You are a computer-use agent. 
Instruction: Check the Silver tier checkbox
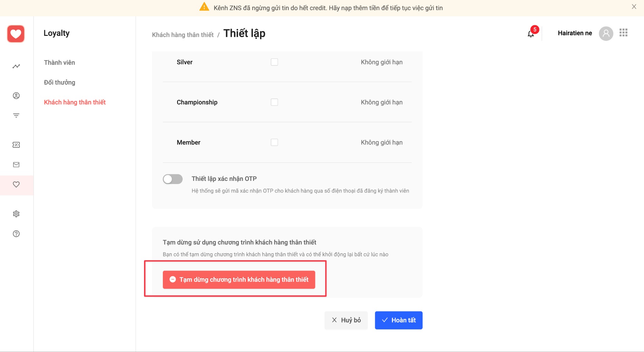click(274, 62)
